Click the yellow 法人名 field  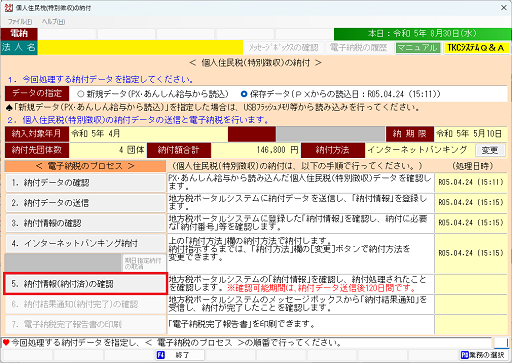(x=140, y=47)
